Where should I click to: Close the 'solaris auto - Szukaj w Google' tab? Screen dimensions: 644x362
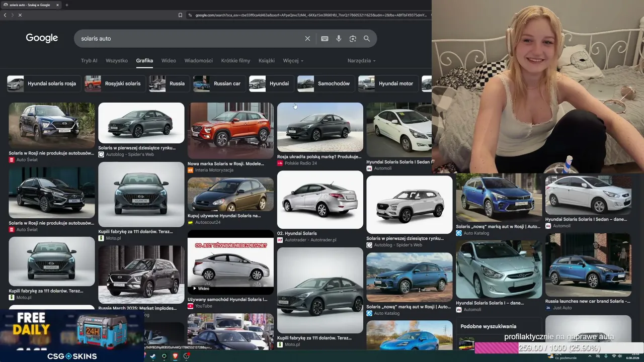coord(57,5)
